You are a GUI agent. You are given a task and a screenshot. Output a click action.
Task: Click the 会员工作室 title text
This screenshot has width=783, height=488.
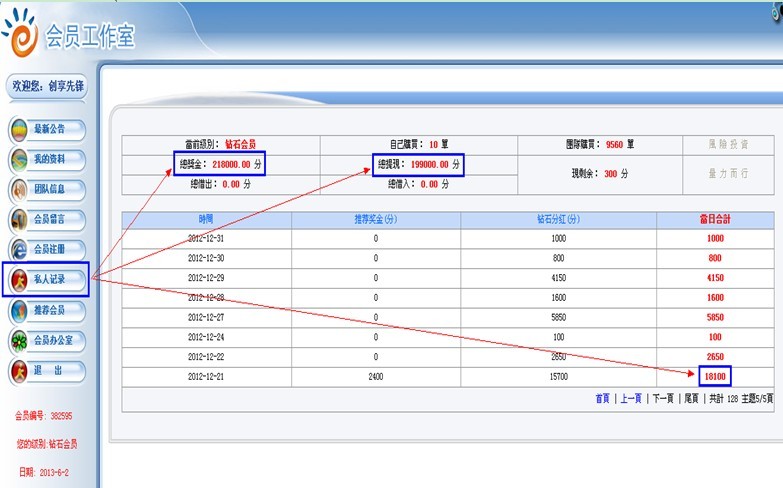click(x=90, y=35)
